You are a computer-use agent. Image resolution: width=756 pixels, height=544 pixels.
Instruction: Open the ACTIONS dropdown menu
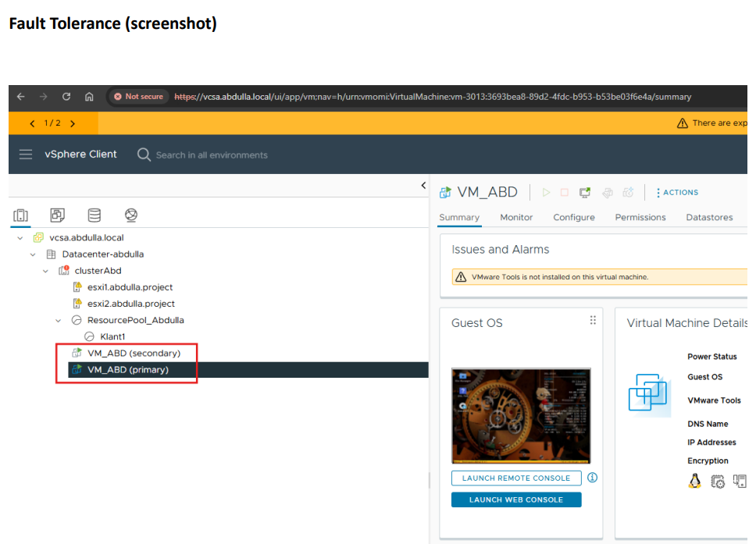tap(677, 192)
